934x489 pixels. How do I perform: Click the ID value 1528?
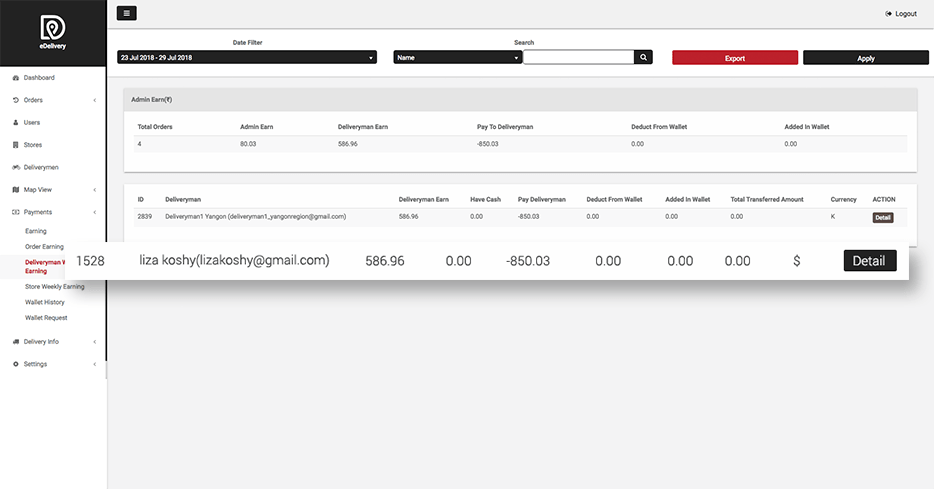coord(91,261)
